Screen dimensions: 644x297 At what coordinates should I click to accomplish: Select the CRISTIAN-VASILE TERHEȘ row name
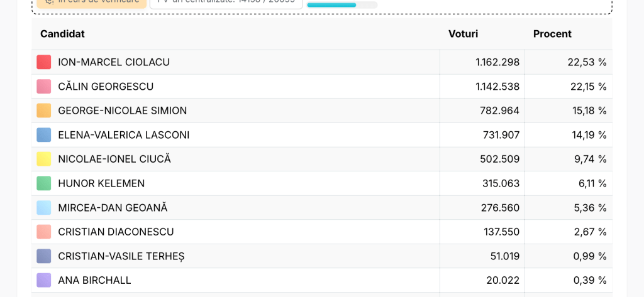click(121, 256)
